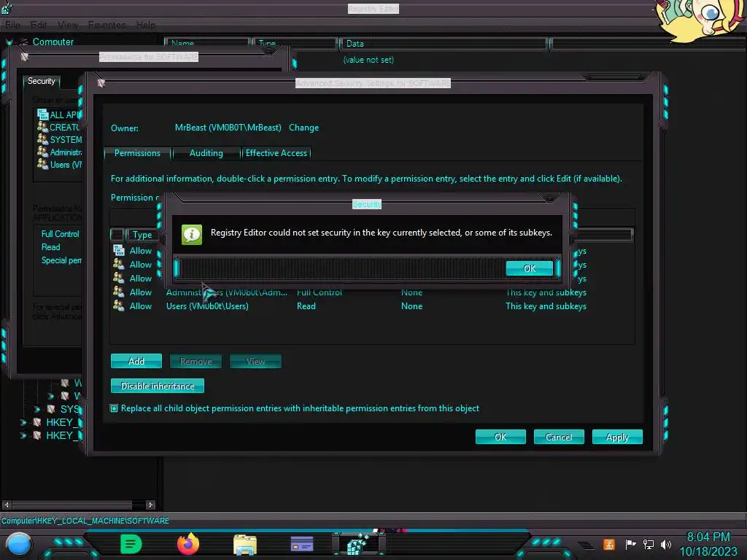This screenshot has height=560, width=747.
Task: Click Read access in the Users entry row
Action: pos(306,306)
